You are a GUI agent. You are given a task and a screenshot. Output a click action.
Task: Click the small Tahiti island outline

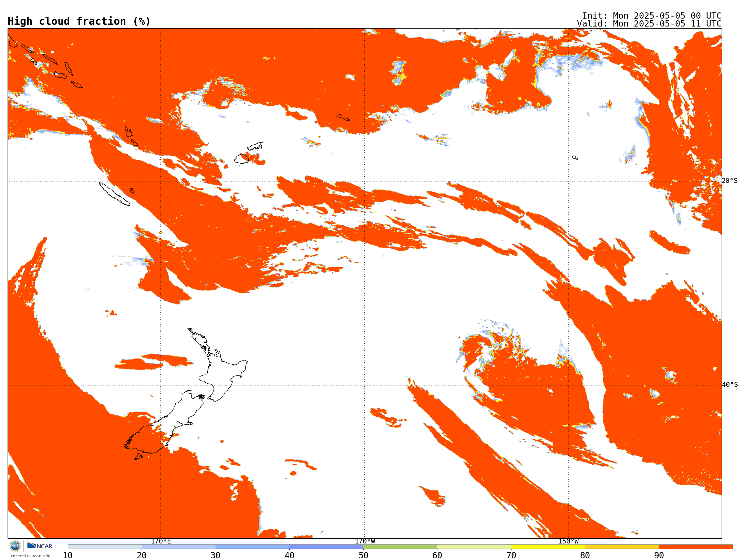click(575, 157)
